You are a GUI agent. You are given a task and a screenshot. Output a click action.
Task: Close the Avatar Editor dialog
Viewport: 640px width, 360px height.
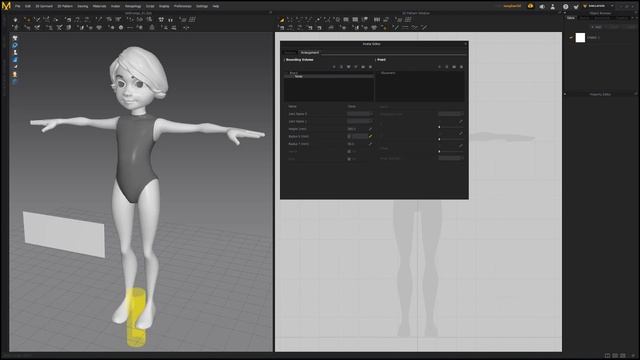click(x=465, y=44)
